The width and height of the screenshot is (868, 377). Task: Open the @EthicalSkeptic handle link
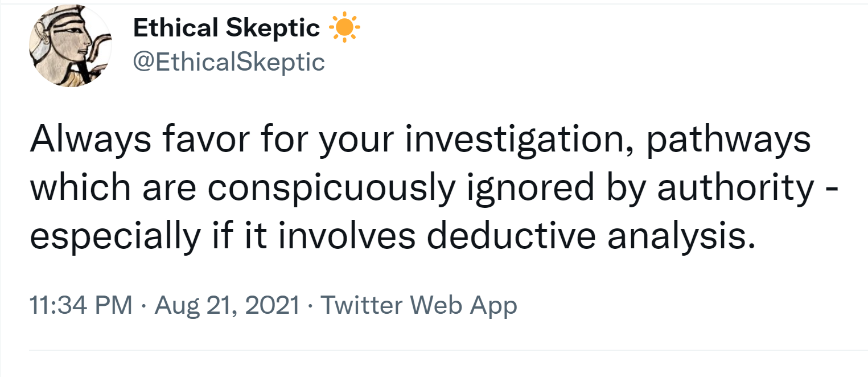(229, 62)
